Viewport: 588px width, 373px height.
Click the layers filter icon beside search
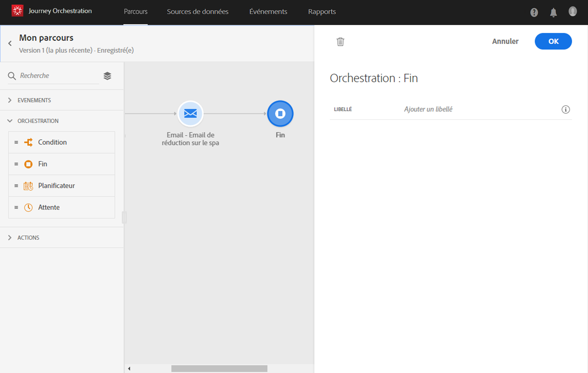[107, 76]
